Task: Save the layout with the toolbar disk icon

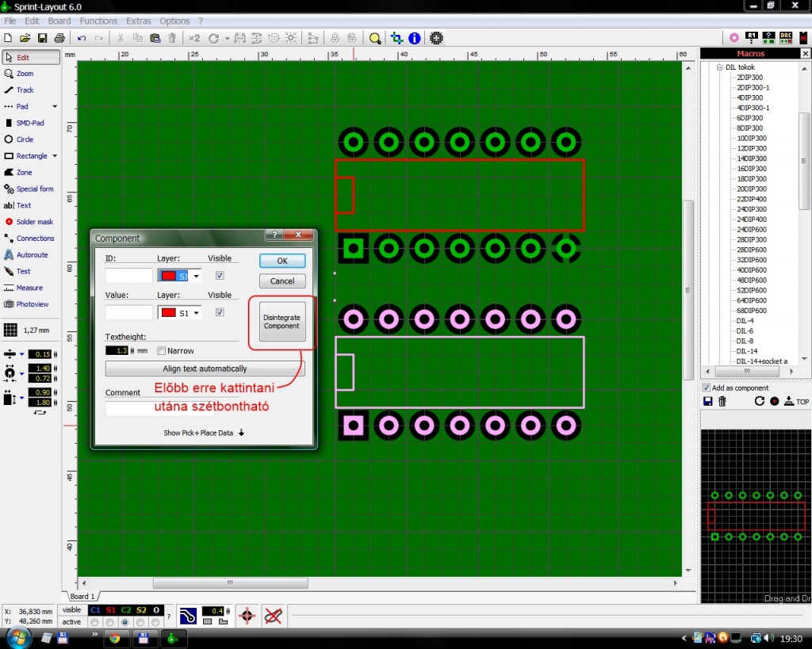Action: click(43, 38)
